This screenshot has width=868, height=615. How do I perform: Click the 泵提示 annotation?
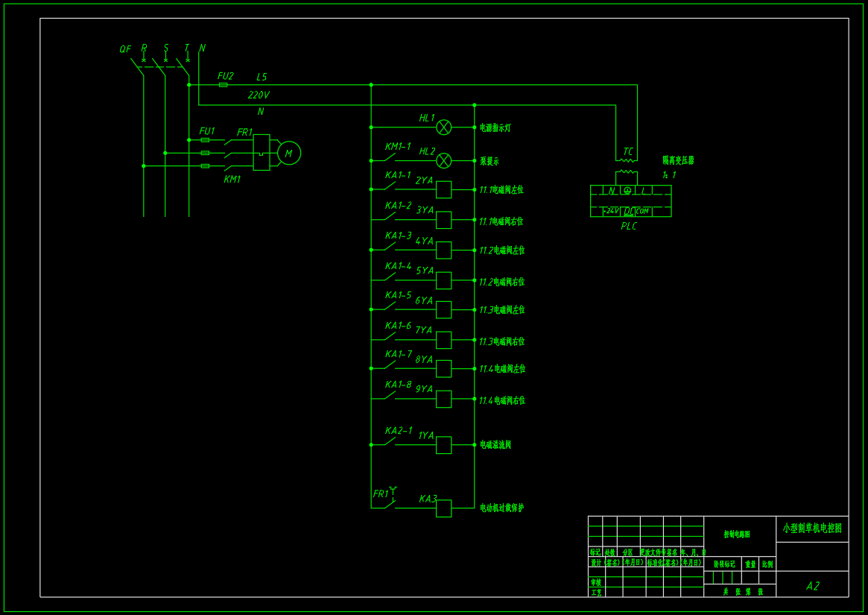click(490, 161)
